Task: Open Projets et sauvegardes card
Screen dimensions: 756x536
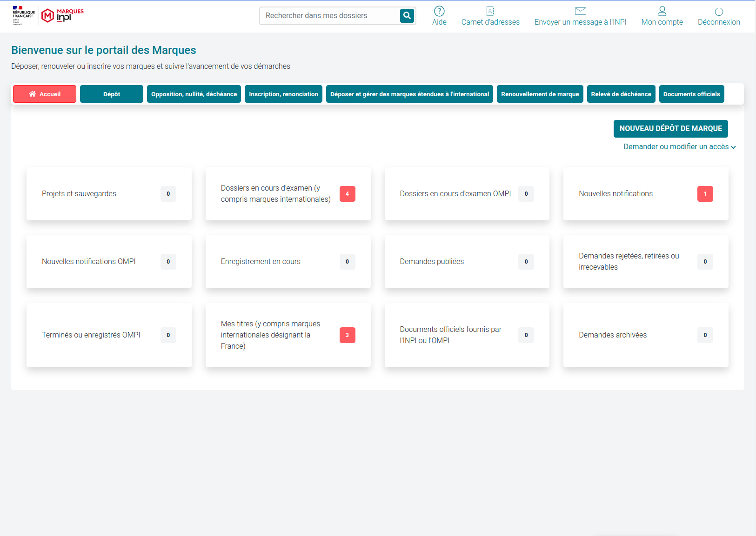Action: click(109, 194)
